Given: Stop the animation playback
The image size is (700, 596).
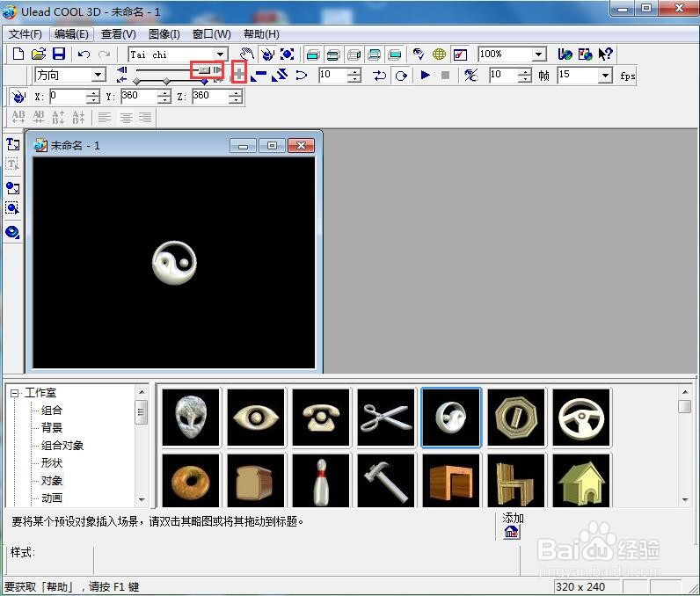Looking at the screenshot, I should click(445, 75).
